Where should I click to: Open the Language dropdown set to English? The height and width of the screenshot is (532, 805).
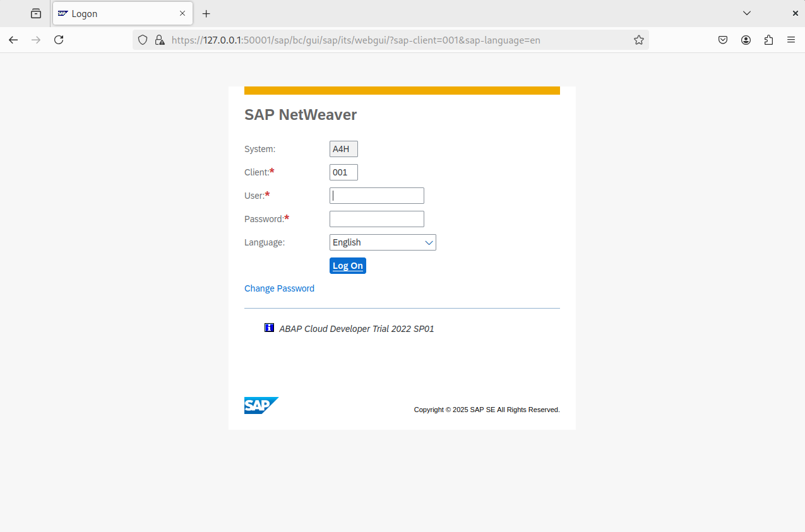pos(383,242)
